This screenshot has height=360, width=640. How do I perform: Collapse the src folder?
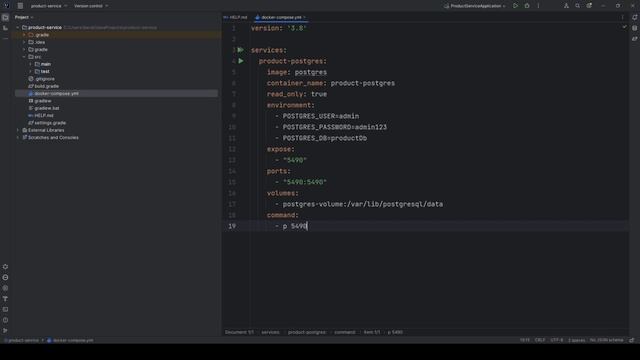(x=24, y=57)
